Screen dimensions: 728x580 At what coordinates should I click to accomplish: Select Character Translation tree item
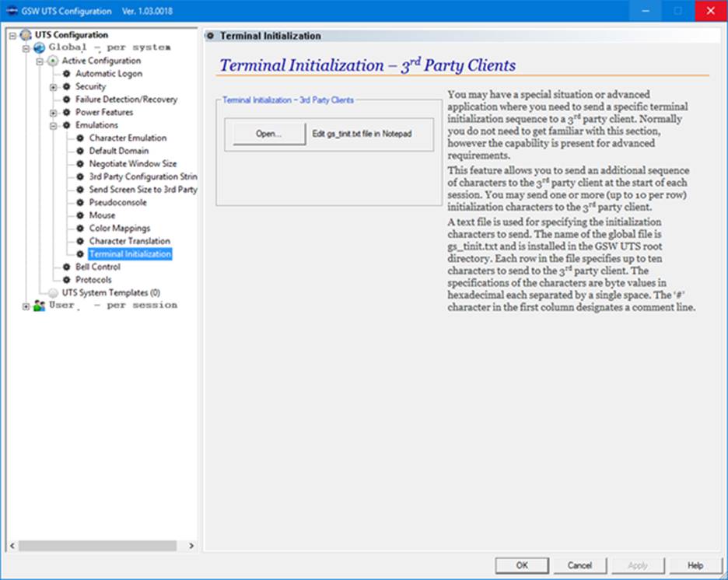(130, 241)
